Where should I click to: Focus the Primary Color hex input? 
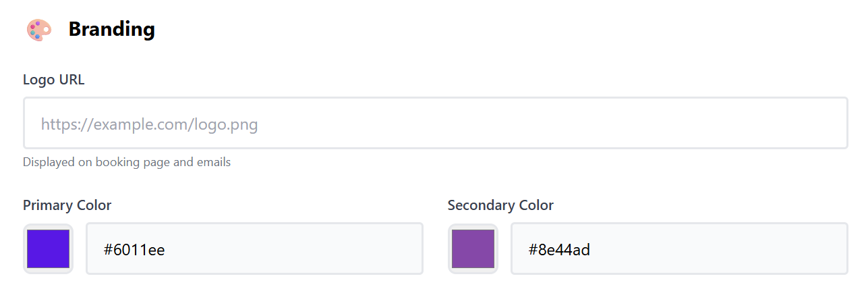point(254,249)
